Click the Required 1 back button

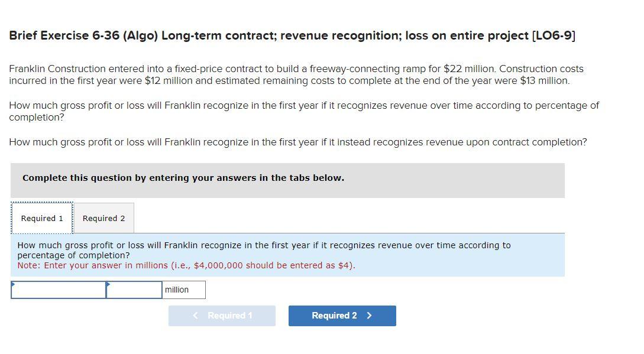click(x=222, y=315)
